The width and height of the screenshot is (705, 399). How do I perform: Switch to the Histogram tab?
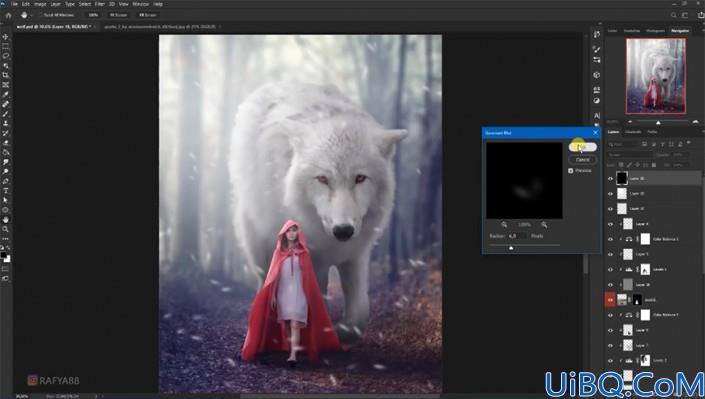pyautogui.click(x=655, y=31)
